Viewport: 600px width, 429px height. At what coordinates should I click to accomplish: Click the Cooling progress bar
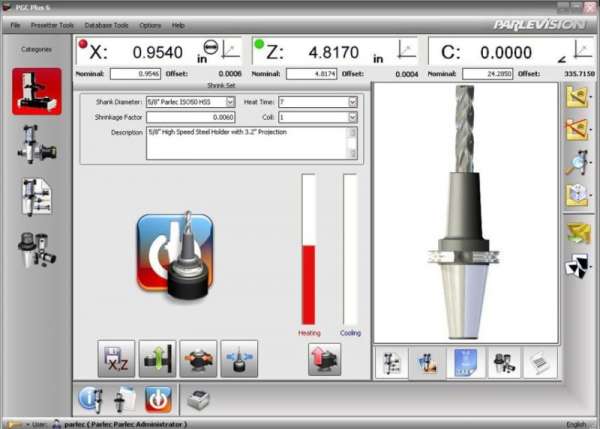coord(350,250)
